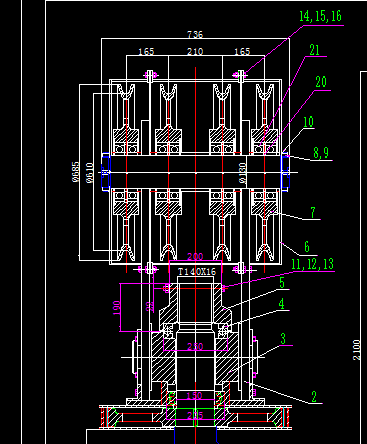This screenshot has height=444, width=367.
Task: Select the magenta dimension "250"
Action: 195,347
